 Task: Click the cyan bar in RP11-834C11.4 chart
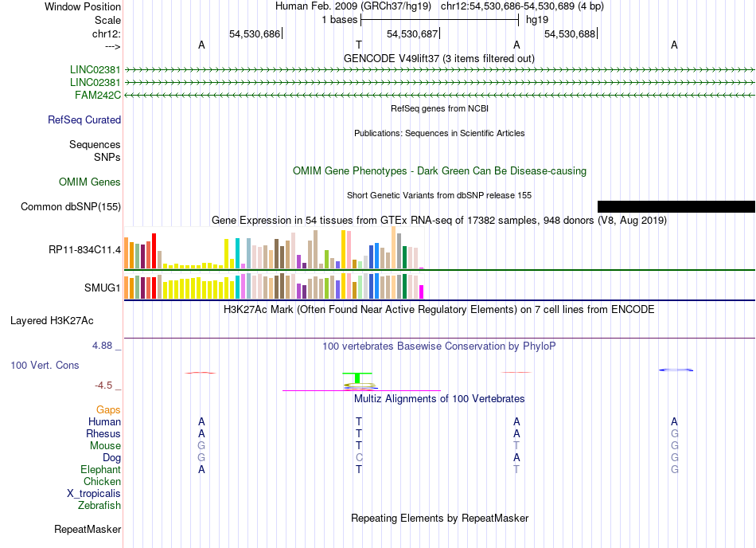(237, 253)
